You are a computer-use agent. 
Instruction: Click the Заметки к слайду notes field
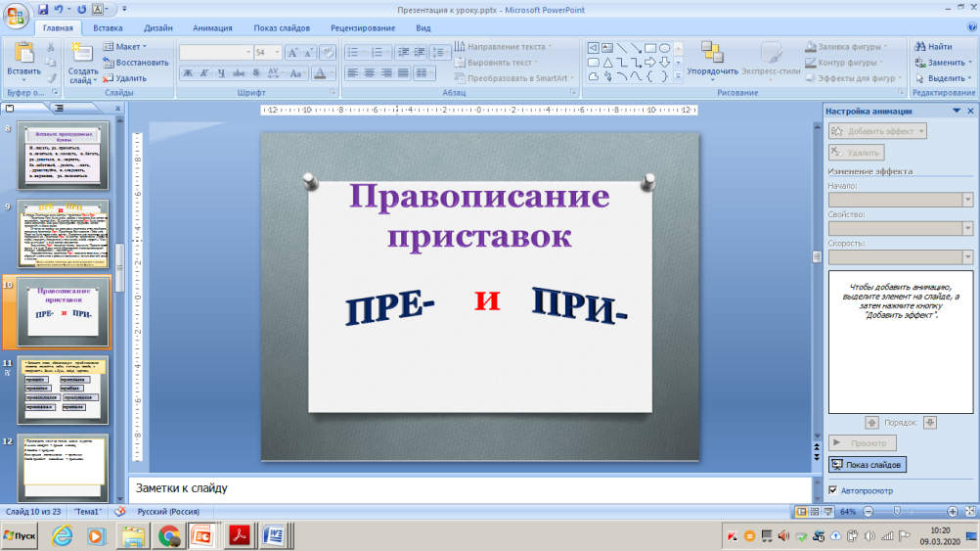[470, 488]
